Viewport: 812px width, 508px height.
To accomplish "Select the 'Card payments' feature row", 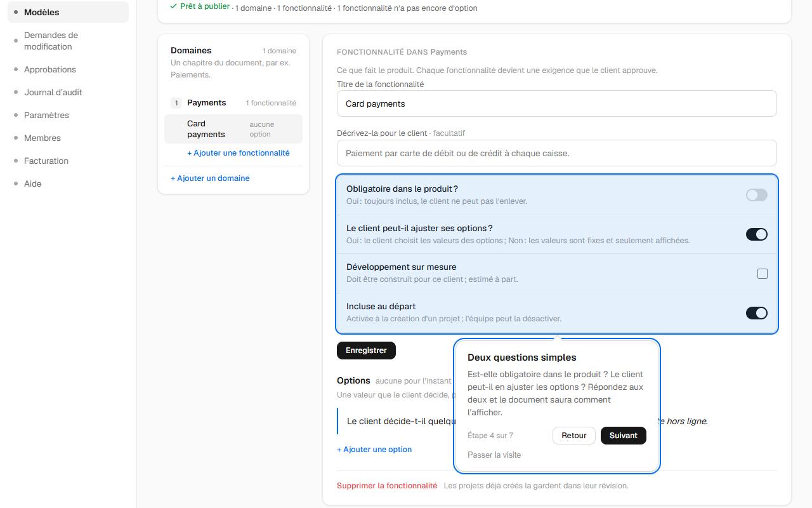I will [233, 129].
